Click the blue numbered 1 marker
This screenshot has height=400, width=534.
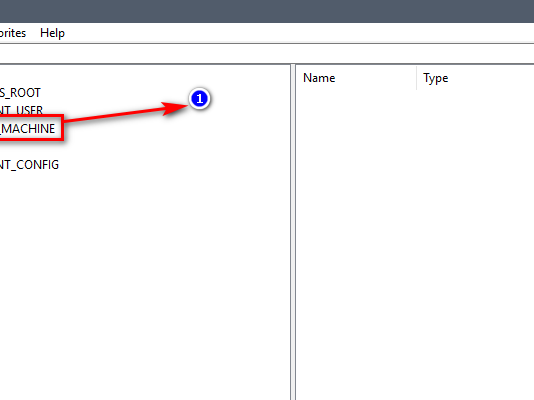pos(200,99)
